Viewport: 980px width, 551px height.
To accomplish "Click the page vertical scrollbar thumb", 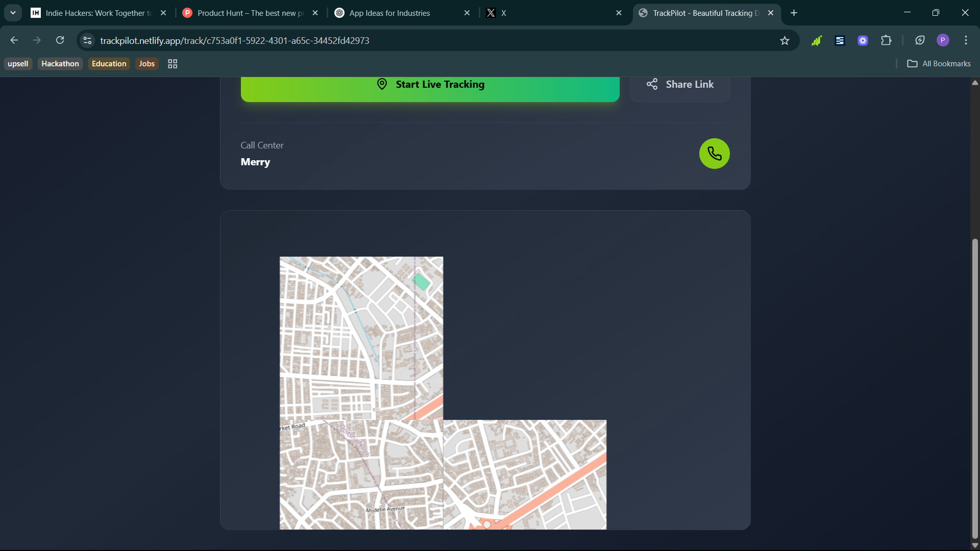I will tap(975, 388).
